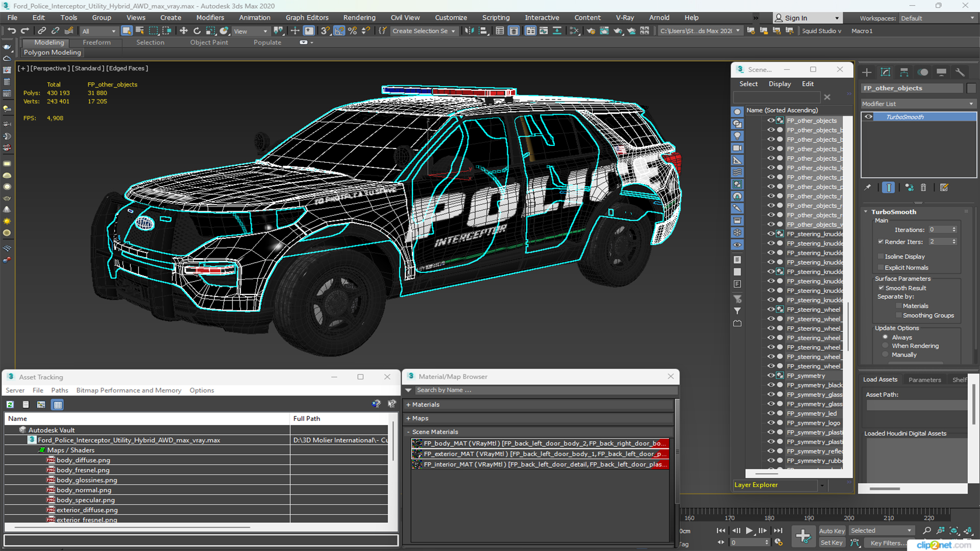Activate the Select and Scale tool

[210, 31]
